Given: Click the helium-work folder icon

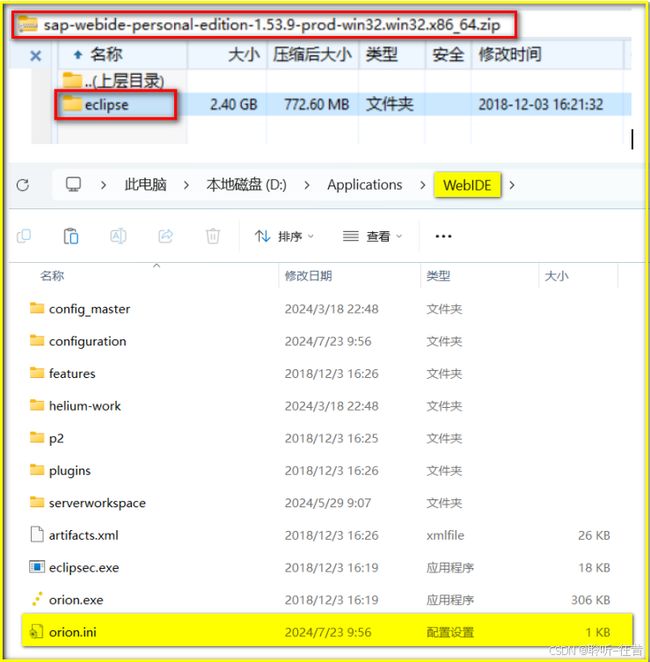Looking at the screenshot, I should click(37, 405).
